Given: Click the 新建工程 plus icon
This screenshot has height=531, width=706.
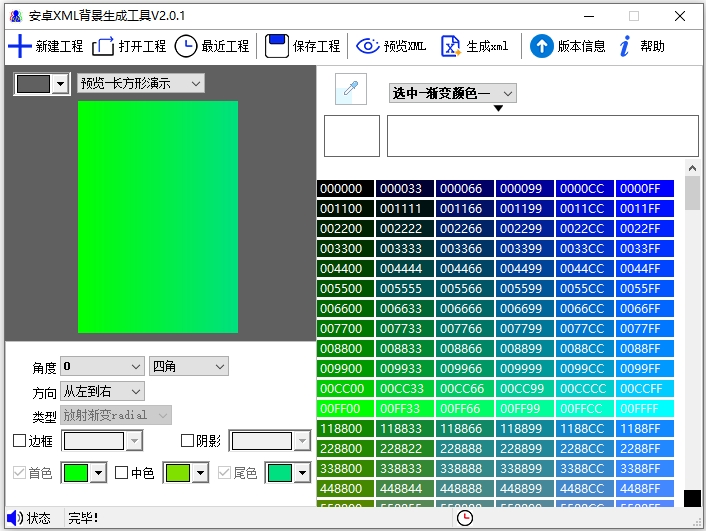Looking at the screenshot, I should [x=19, y=46].
